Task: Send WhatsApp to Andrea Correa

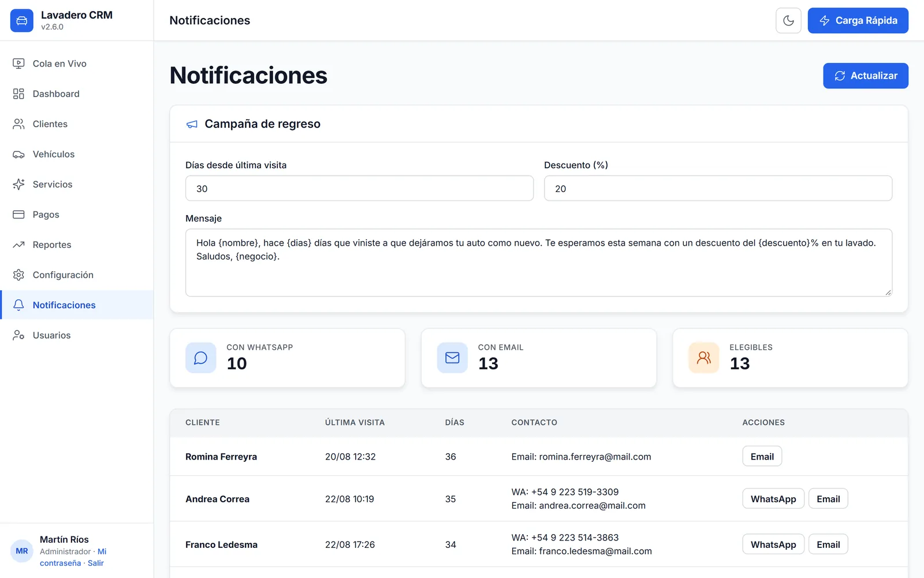Action: click(x=773, y=499)
